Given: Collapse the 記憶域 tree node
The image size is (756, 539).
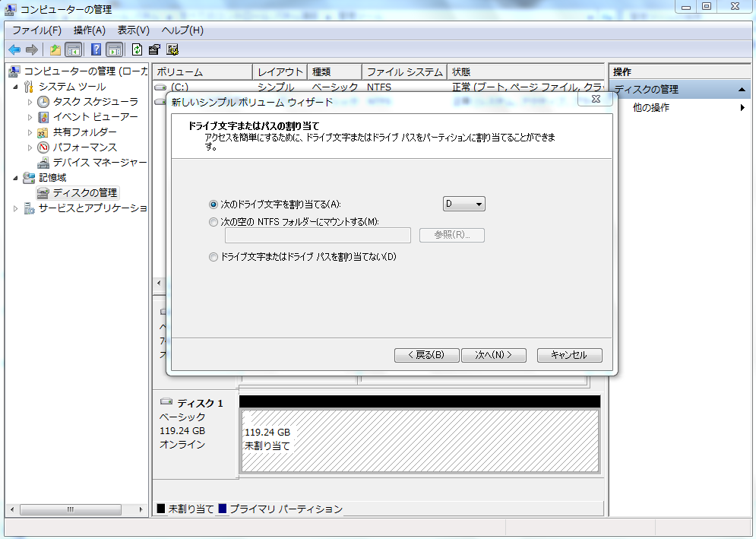Looking at the screenshot, I should pyautogui.click(x=15, y=178).
